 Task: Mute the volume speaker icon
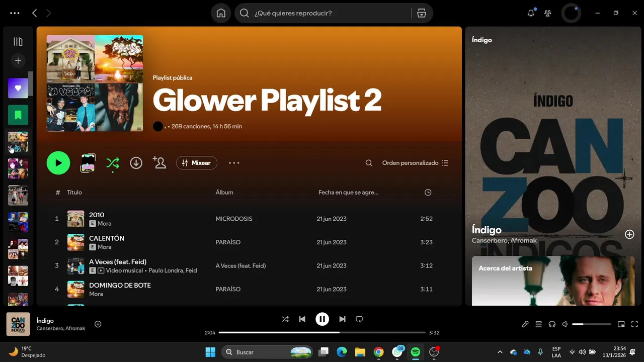coord(565,324)
